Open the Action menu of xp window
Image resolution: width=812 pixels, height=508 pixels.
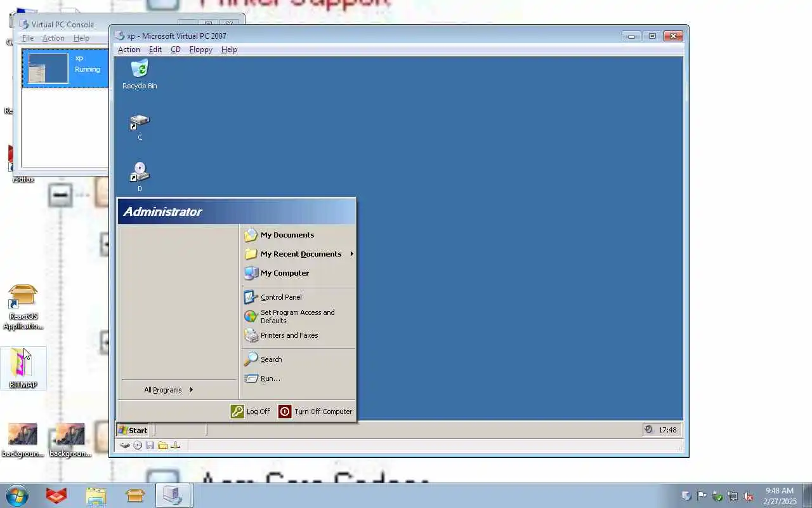tap(129, 50)
